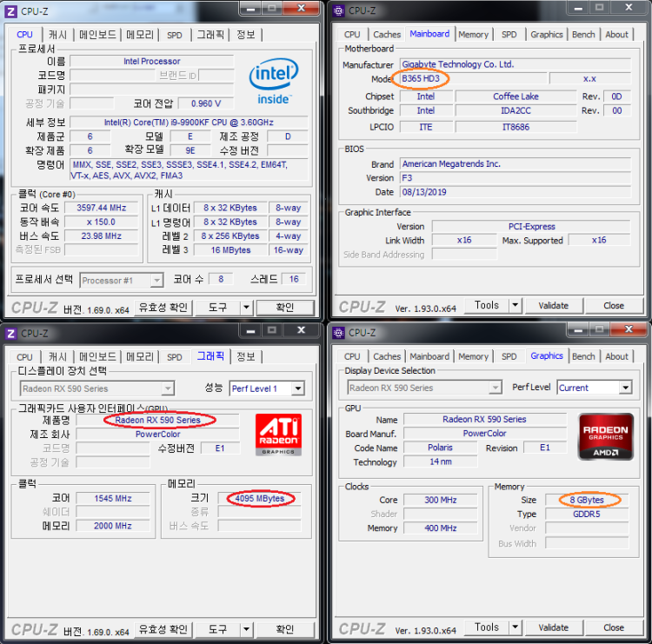Click the B365 HD3 model field
Image resolution: width=652 pixels, height=644 pixels.
[x=473, y=78]
